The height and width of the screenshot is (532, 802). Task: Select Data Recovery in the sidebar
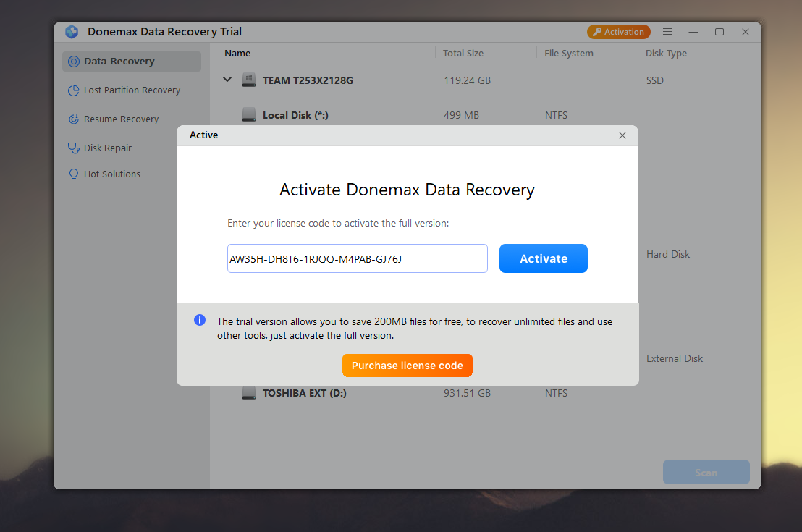pos(132,62)
